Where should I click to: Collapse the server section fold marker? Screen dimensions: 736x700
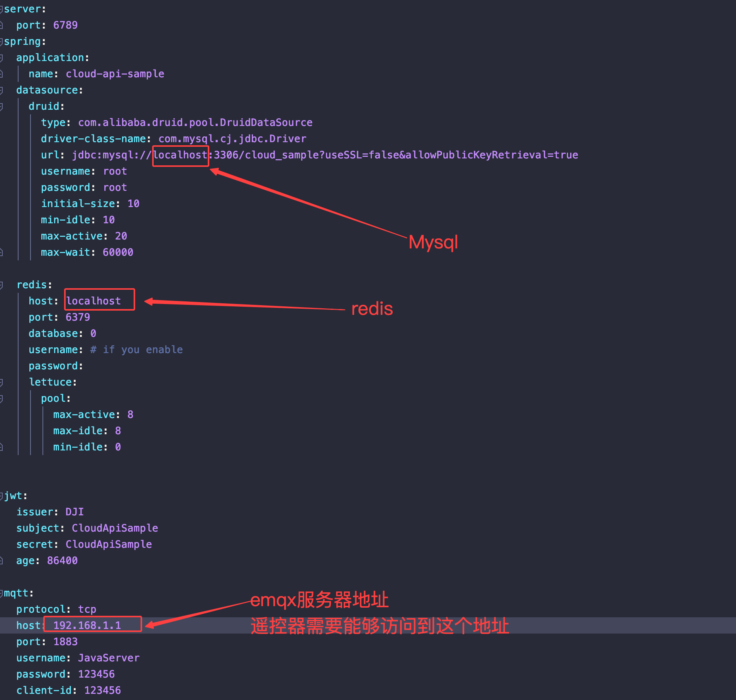(x=2, y=9)
